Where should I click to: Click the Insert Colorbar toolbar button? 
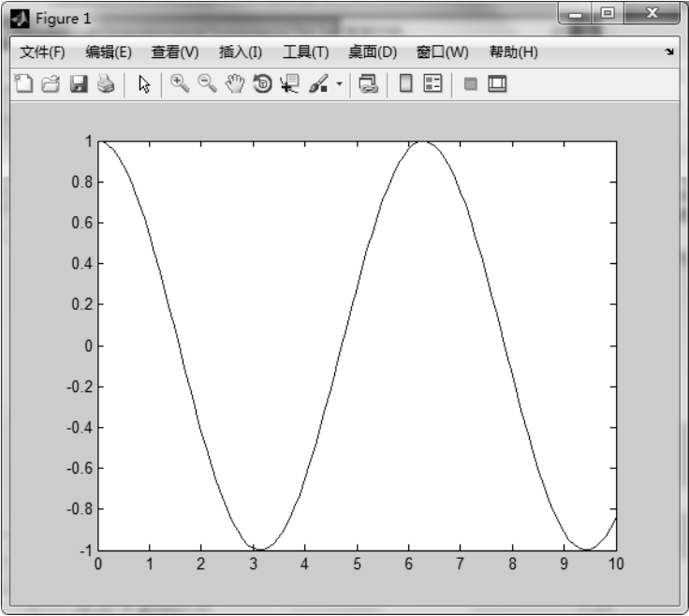(x=406, y=84)
